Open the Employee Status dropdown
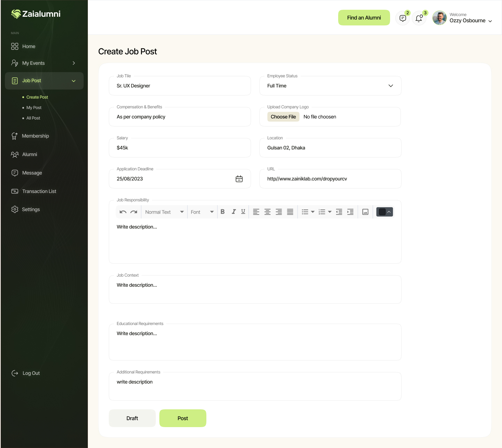 [x=390, y=86]
